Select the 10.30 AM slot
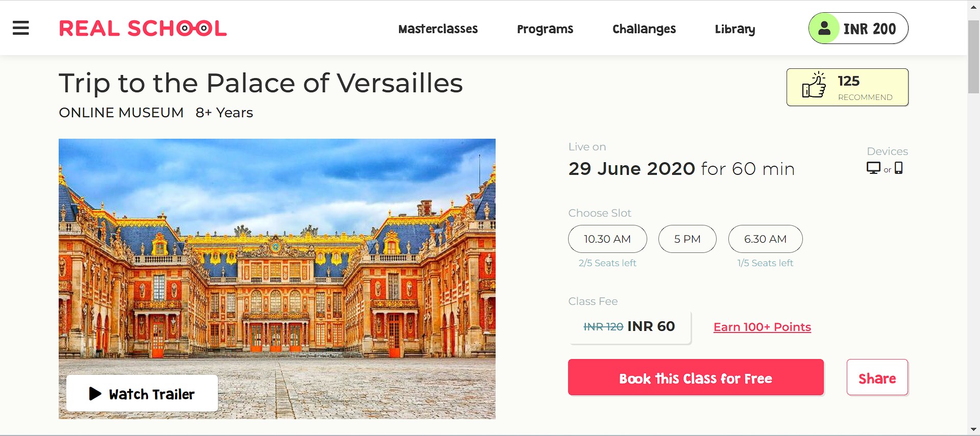980x436 pixels. pyautogui.click(x=607, y=239)
